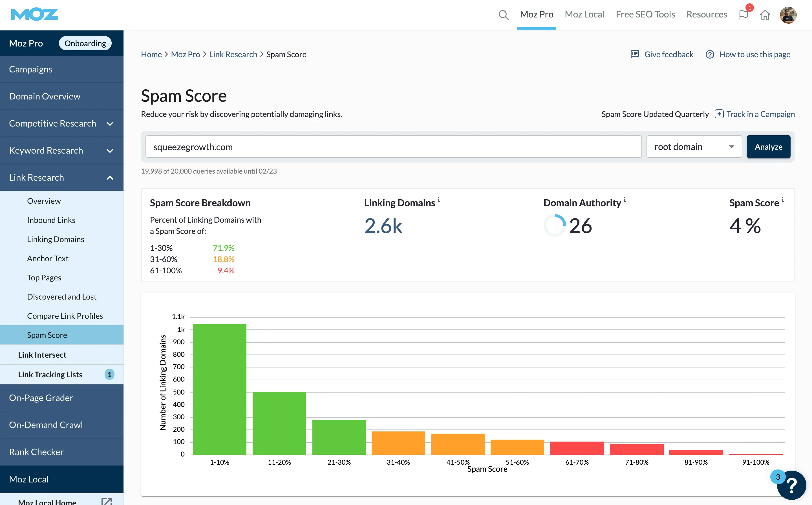Click the Moz logo
812x505 pixels.
[34, 15]
